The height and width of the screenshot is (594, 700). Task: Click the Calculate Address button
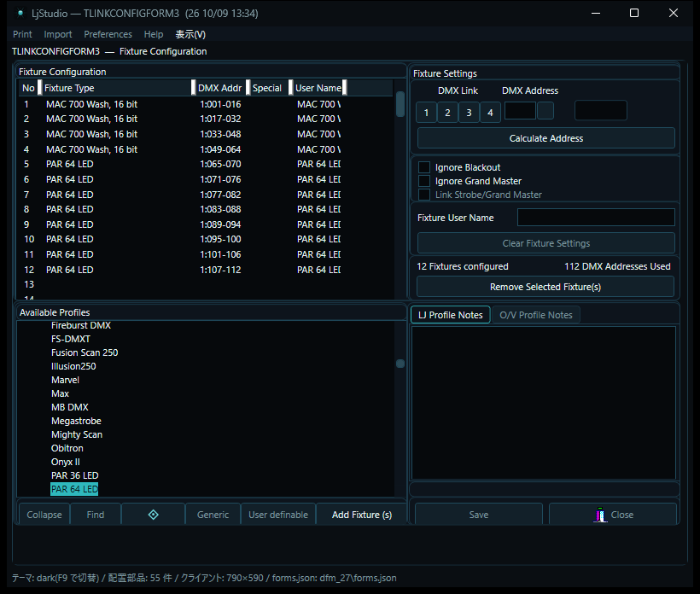[546, 138]
